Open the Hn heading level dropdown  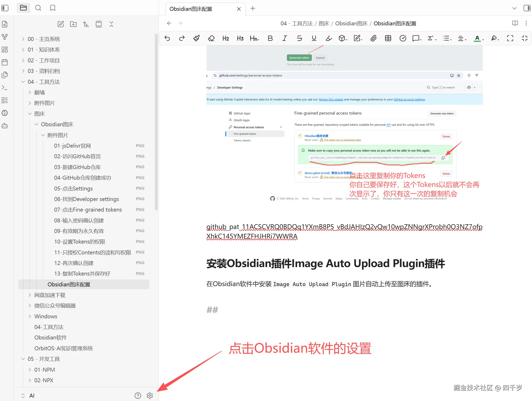tap(254, 38)
